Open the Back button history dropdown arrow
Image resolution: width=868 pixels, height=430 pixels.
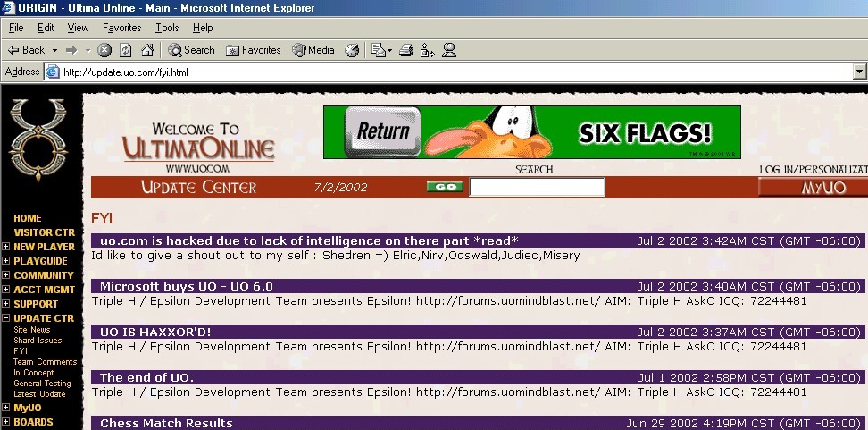pos(54,50)
